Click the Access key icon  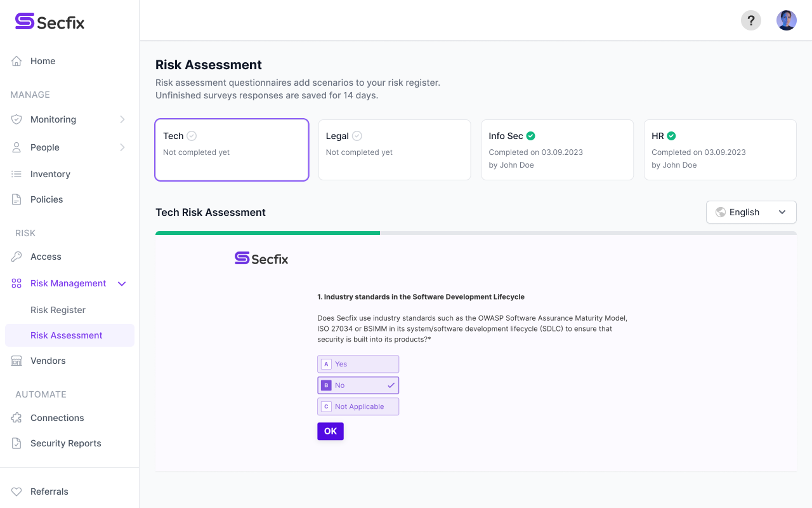point(17,257)
